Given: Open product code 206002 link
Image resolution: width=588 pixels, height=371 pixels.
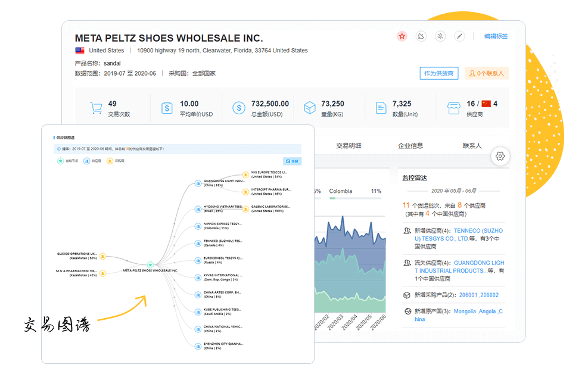Looking at the screenshot, I should click(489, 295).
